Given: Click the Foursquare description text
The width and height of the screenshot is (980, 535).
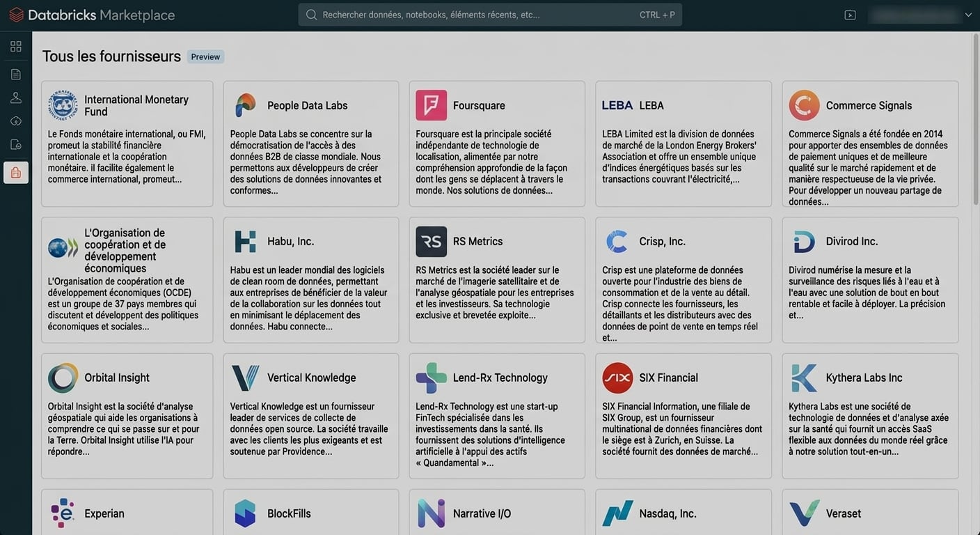Looking at the screenshot, I should point(491,162).
